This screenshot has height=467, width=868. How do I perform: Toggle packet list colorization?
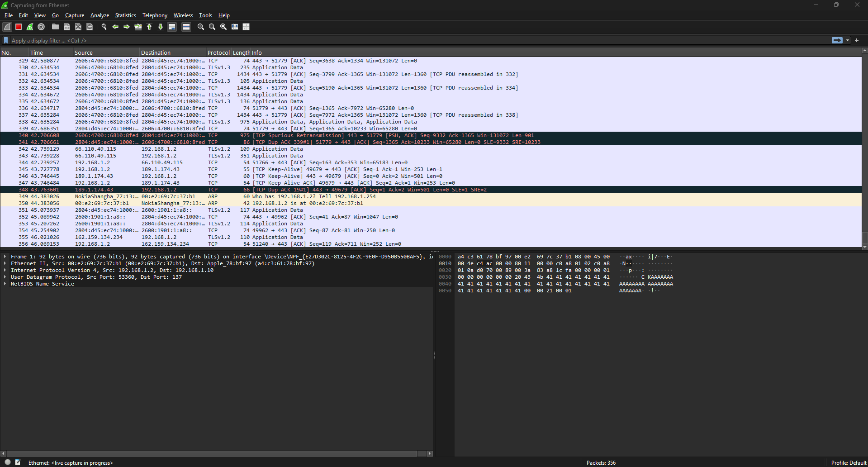coord(186,27)
